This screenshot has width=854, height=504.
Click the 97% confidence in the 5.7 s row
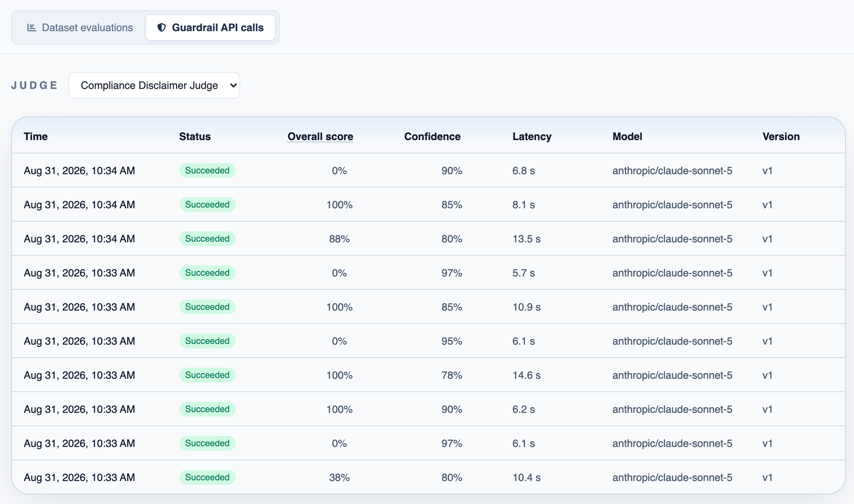451,273
